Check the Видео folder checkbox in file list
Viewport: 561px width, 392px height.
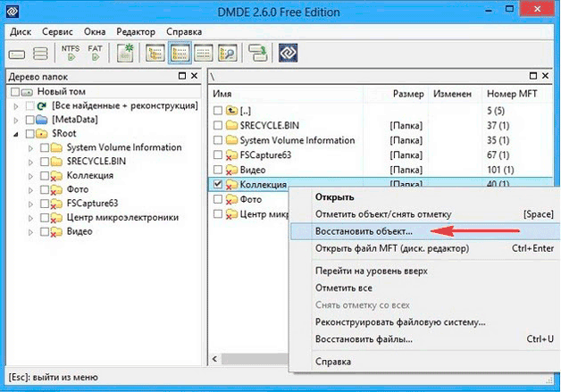[x=218, y=170]
